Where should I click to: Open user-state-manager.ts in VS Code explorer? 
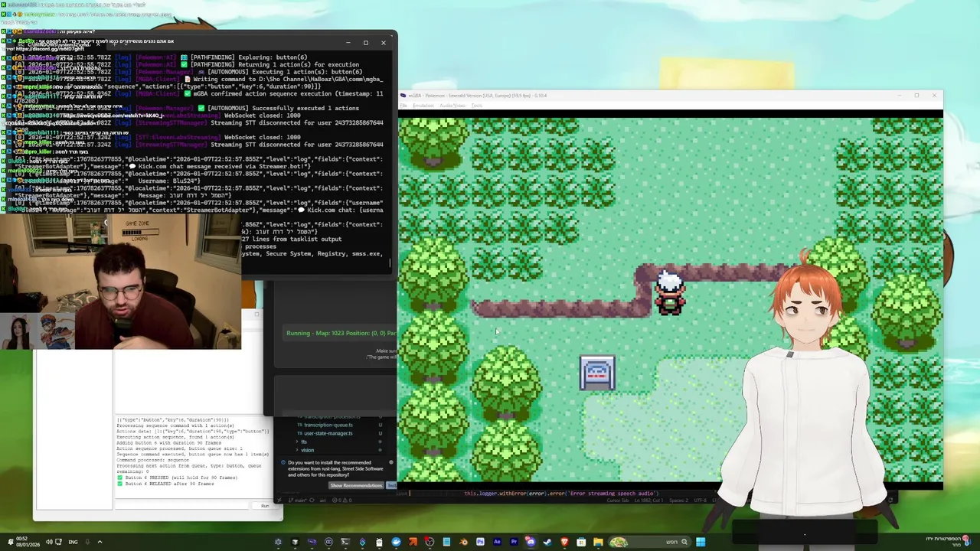328,433
